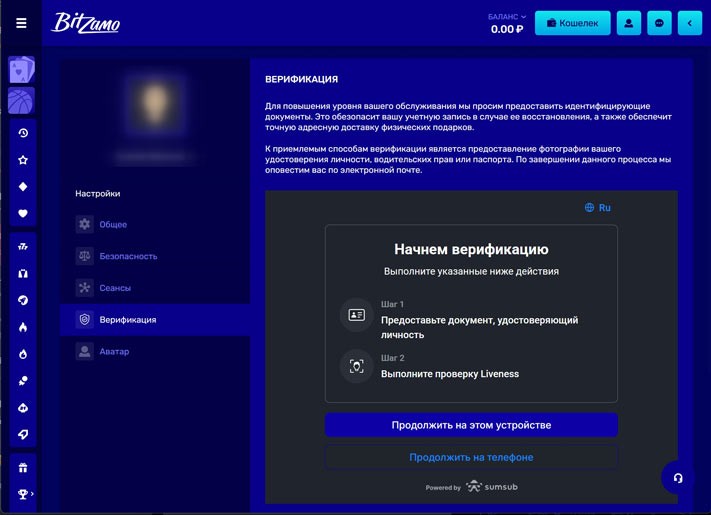Click Продолжить на телефоне button
711x515 pixels.
[471, 457]
